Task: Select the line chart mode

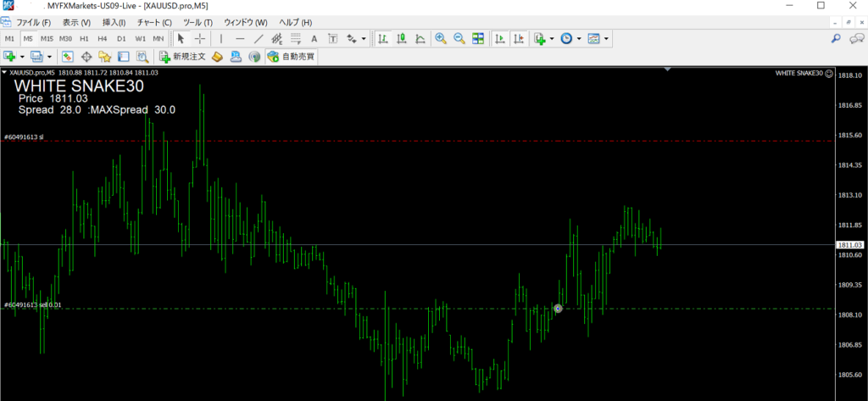Action: click(420, 39)
